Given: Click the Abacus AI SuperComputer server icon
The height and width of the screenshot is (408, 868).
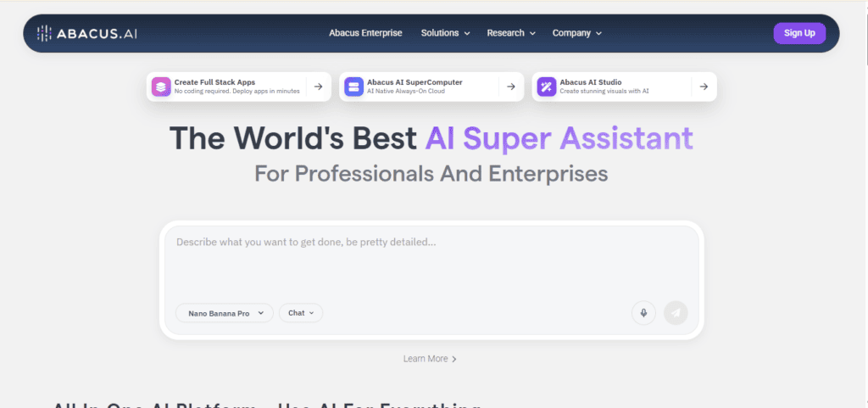Looking at the screenshot, I should pos(353,87).
